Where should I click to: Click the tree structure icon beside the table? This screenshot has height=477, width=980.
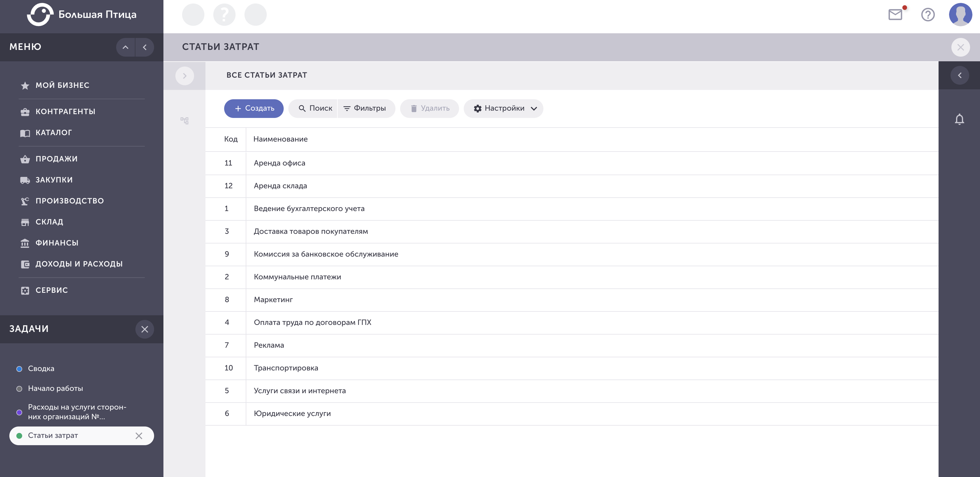[184, 121]
